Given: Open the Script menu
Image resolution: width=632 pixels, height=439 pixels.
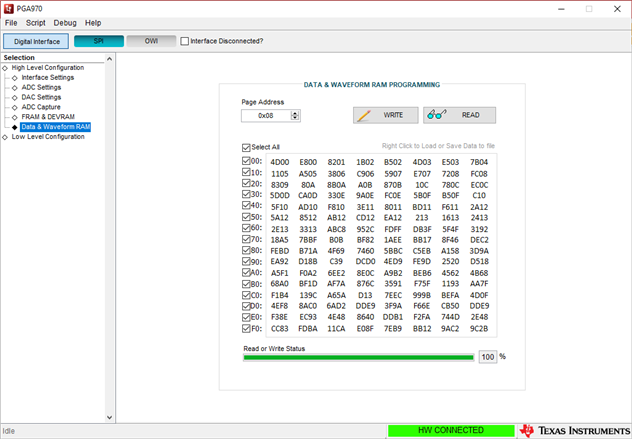Looking at the screenshot, I should [35, 23].
